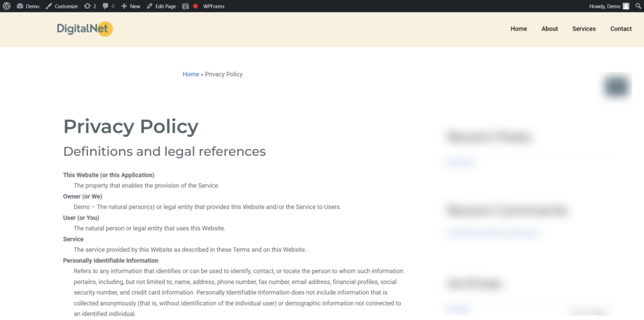Screen dimensions: 644x320
Task: Click the user avatar in admin bar
Action: coord(626,6)
